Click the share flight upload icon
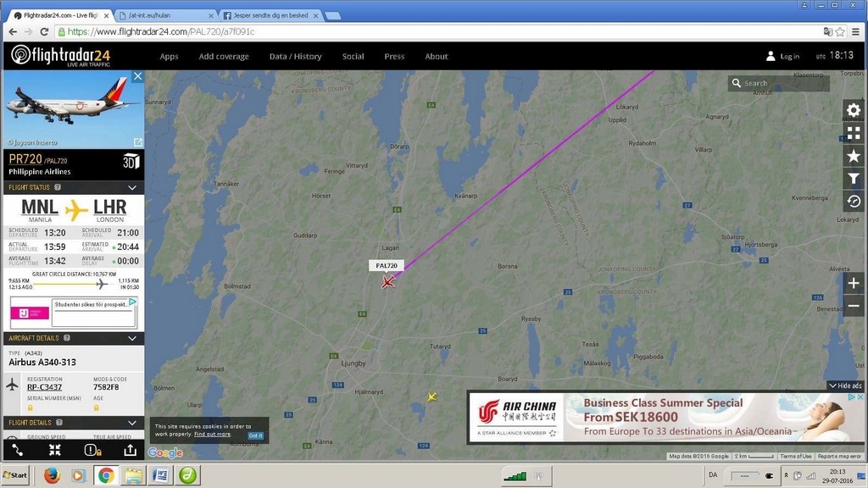868x488 pixels. tap(130, 451)
